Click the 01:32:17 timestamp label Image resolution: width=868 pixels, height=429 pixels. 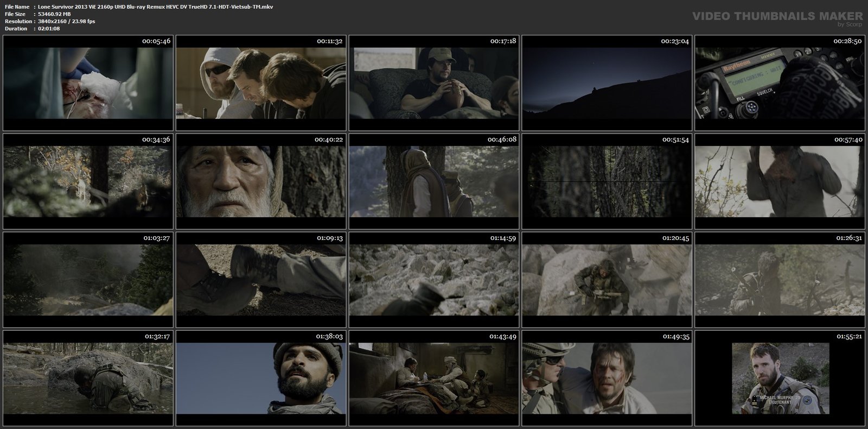(156, 336)
